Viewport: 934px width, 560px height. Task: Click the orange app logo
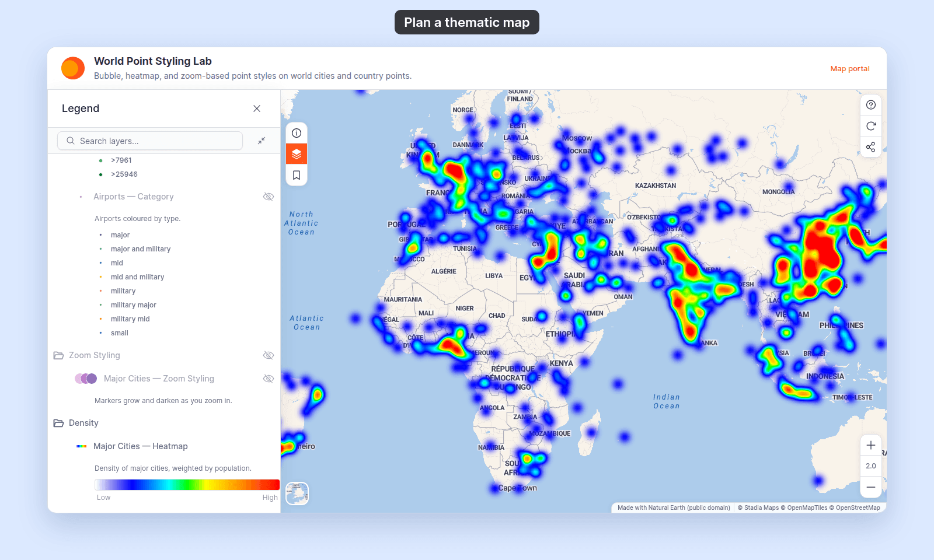[73, 68]
